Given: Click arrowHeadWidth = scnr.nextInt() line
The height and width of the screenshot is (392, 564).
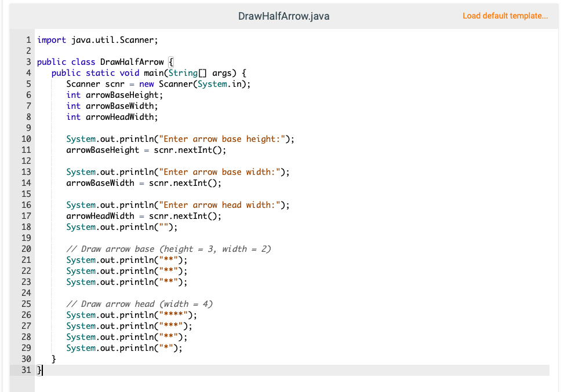Looking at the screenshot, I should coord(144,216).
